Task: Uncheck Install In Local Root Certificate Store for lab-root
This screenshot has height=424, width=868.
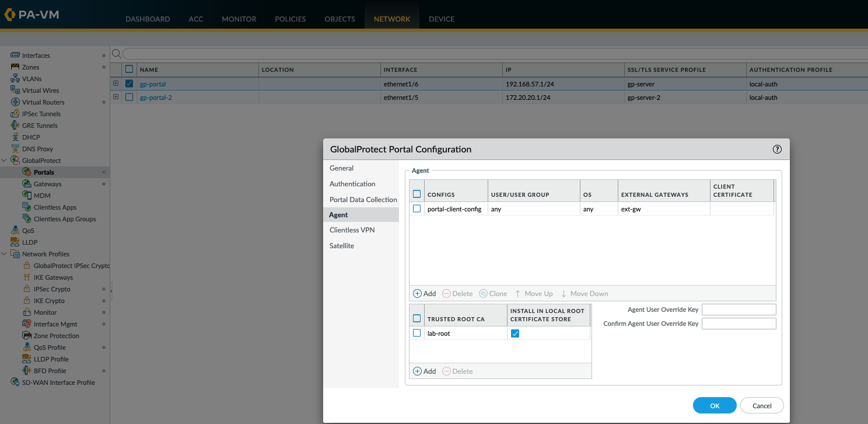Action: (x=515, y=333)
